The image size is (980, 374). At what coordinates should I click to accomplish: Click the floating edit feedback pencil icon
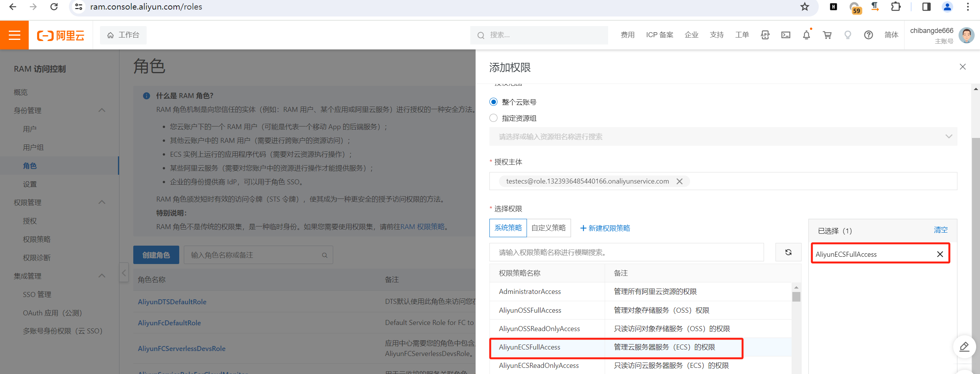coord(964,347)
